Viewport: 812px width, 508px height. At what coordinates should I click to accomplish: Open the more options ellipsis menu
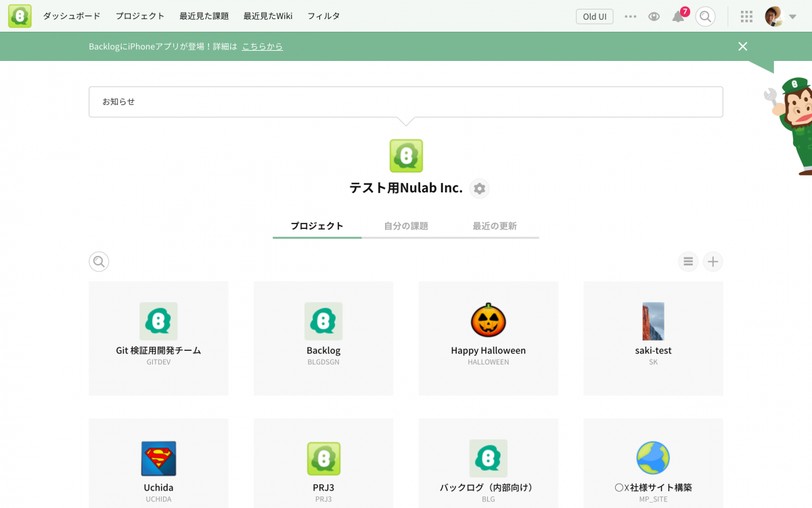[x=631, y=16]
